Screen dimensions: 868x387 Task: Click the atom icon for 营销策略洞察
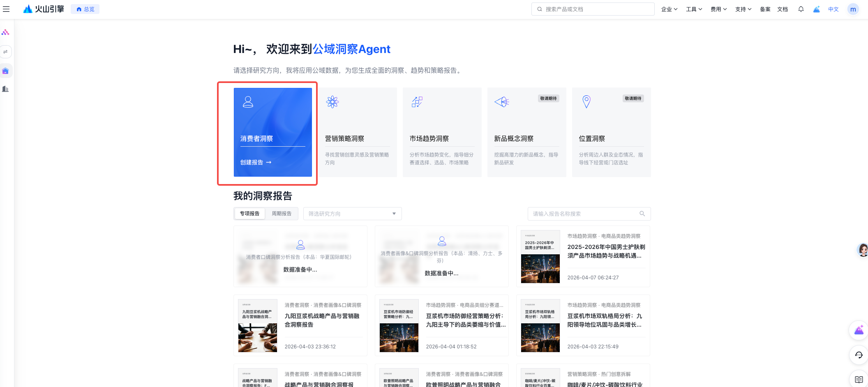coord(332,101)
